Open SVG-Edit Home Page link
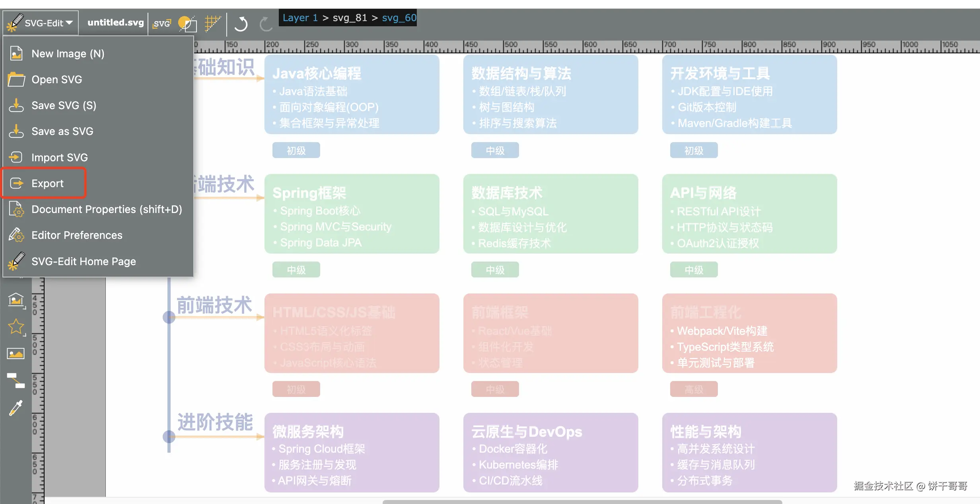Viewport: 980px width, 504px height. (84, 261)
